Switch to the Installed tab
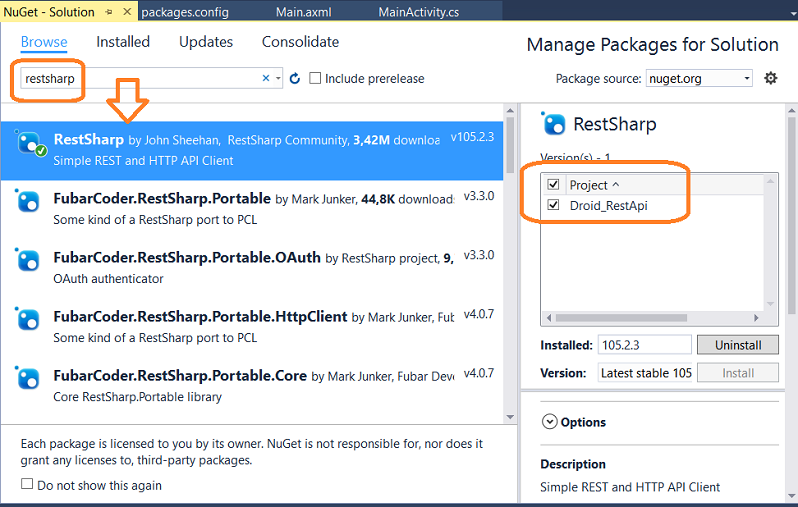798x507 pixels. (123, 42)
